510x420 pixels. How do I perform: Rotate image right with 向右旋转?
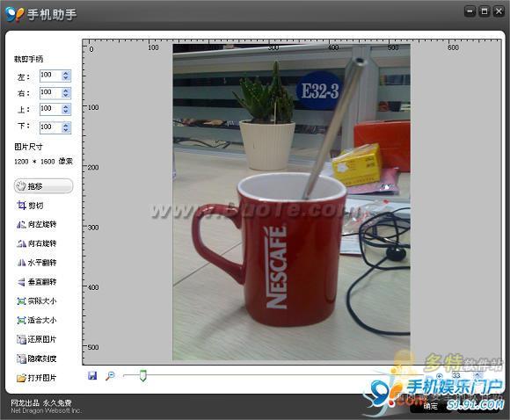point(36,243)
